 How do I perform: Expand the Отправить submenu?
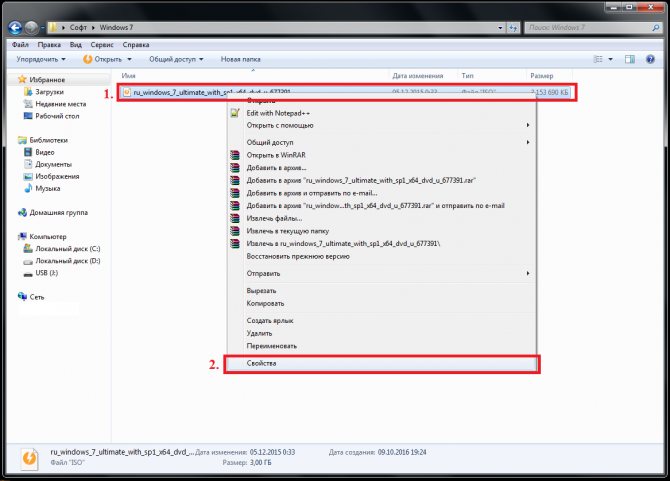point(381,273)
